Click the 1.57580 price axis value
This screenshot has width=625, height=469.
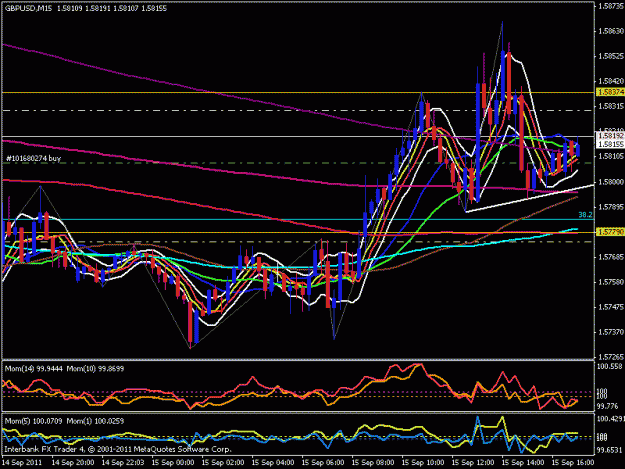(611, 282)
